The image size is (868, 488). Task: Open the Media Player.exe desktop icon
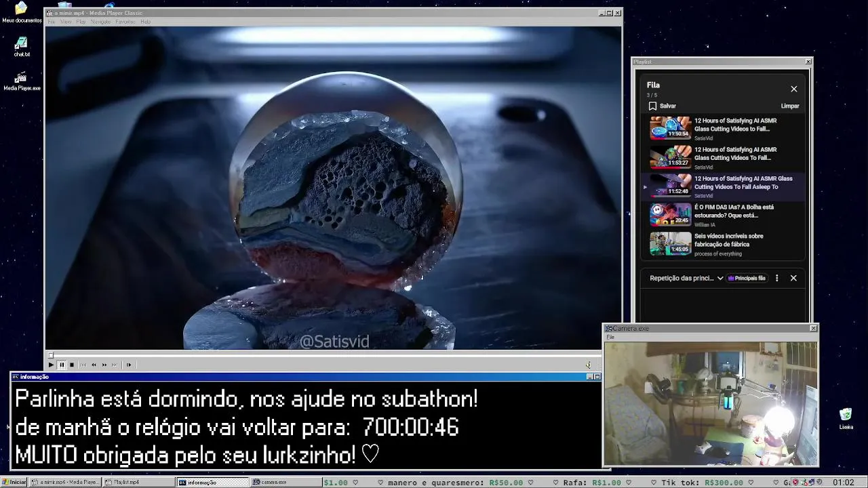tap(22, 81)
